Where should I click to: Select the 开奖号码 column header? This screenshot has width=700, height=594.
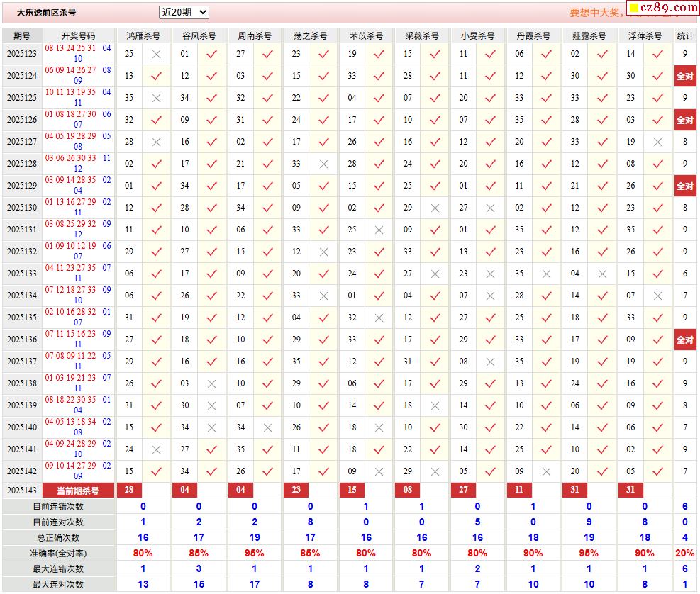tap(78, 35)
